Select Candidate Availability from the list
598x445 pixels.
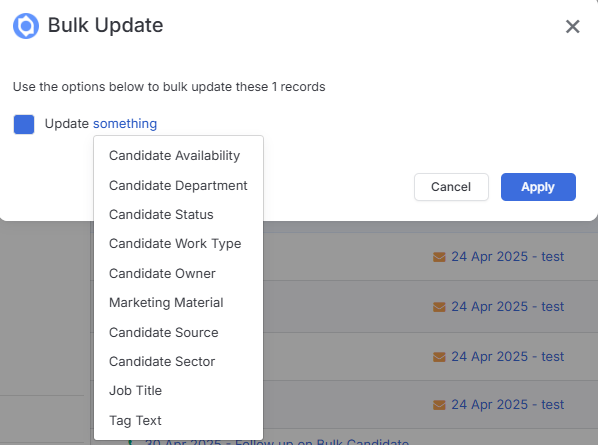coord(175,156)
